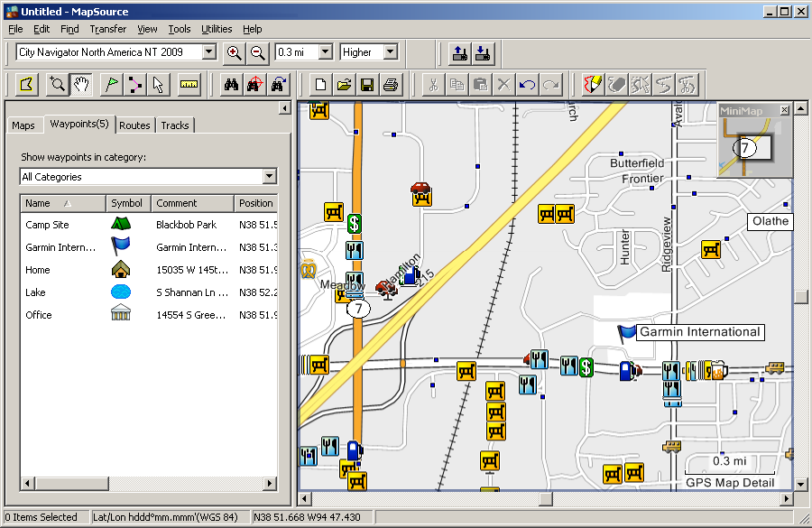This screenshot has width=812, height=528.
Task: Click the MiniMap thumbnail
Action: point(754,147)
